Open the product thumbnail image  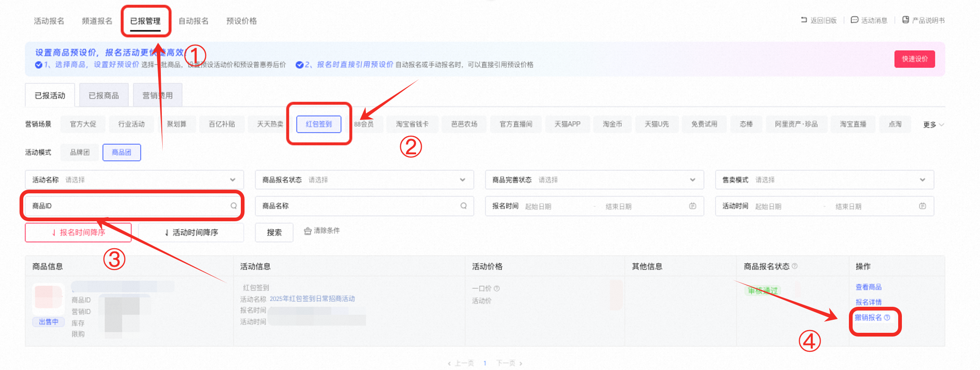pos(48,297)
